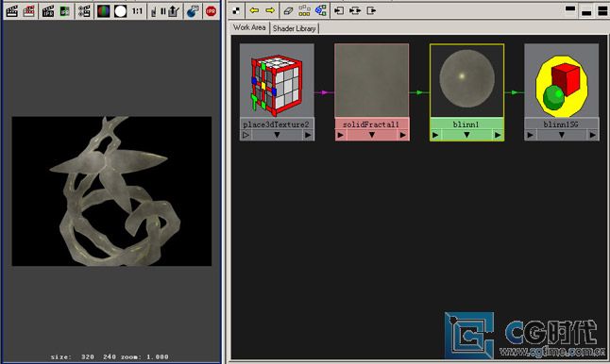Show the input connections icon

point(339,11)
